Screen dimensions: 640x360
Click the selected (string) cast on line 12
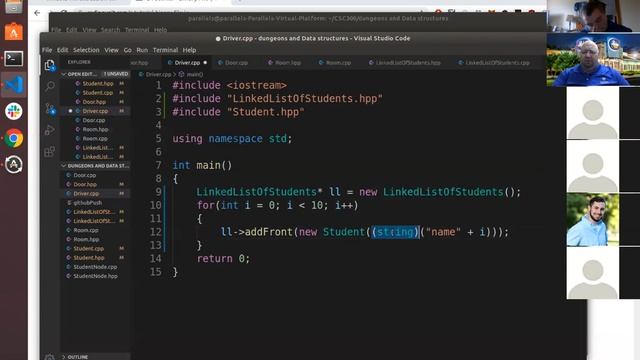(x=396, y=232)
